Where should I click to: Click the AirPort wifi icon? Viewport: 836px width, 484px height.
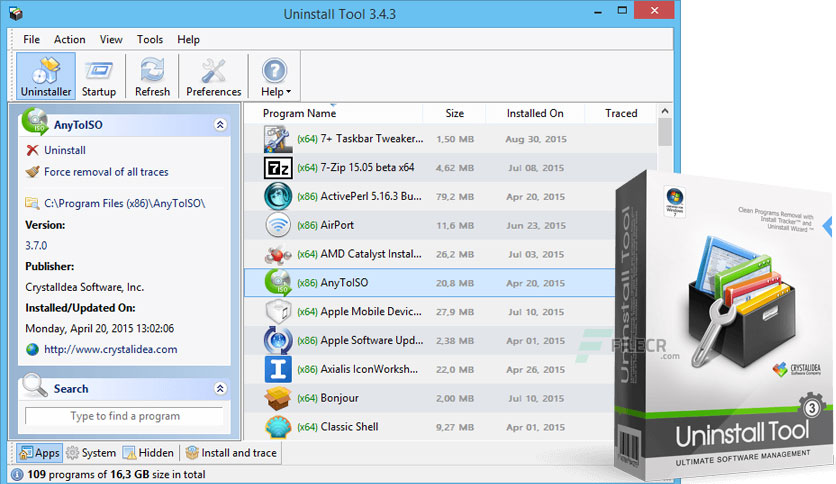278,225
